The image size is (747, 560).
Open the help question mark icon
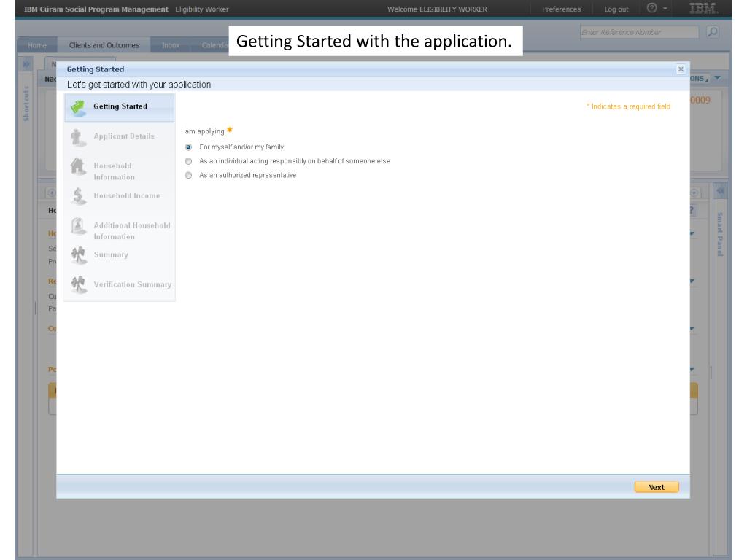coord(651,8)
